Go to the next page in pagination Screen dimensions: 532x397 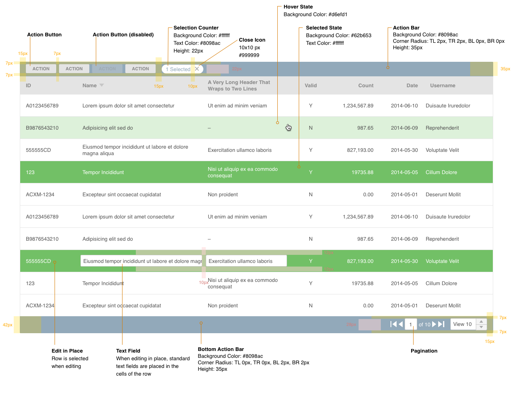(434, 324)
